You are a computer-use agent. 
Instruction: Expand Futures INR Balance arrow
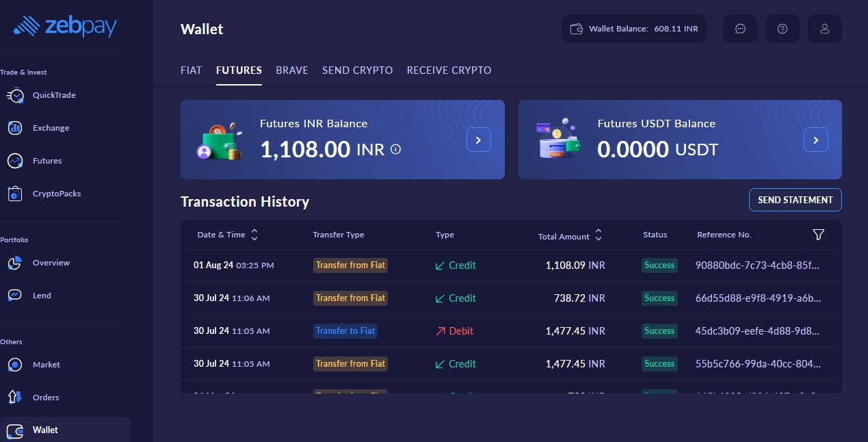pyautogui.click(x=479, y=140)
